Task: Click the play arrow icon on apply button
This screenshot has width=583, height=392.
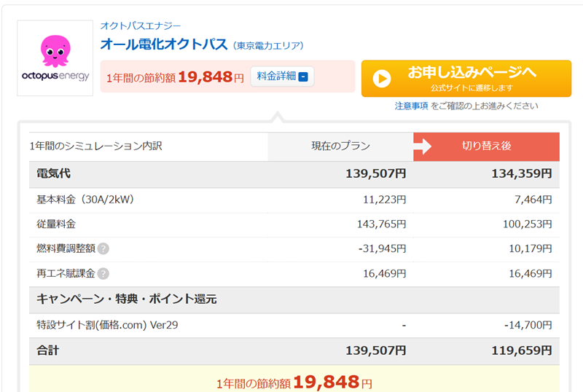Action: 382,79
